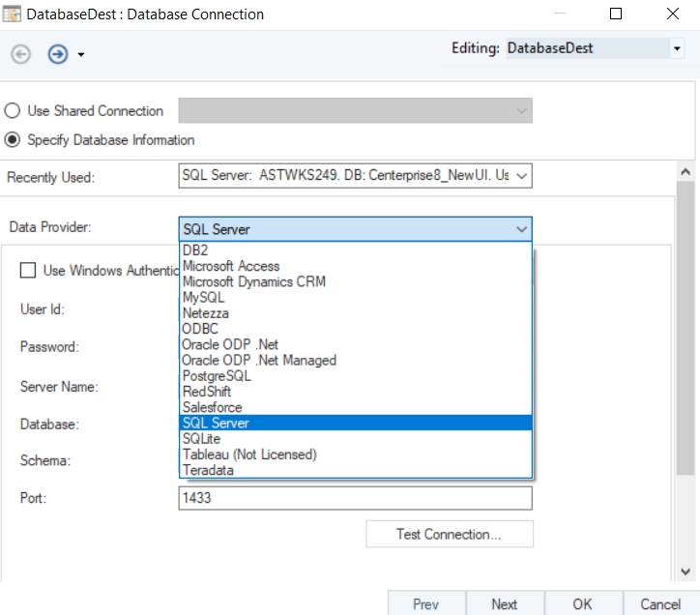Click the forward navigation arrow icon

tap(57, 54)
